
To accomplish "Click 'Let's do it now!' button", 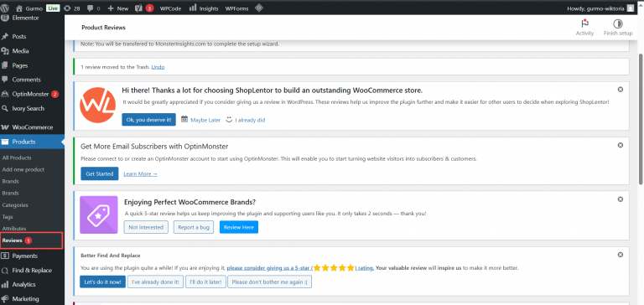I will (x=102, y=282).
